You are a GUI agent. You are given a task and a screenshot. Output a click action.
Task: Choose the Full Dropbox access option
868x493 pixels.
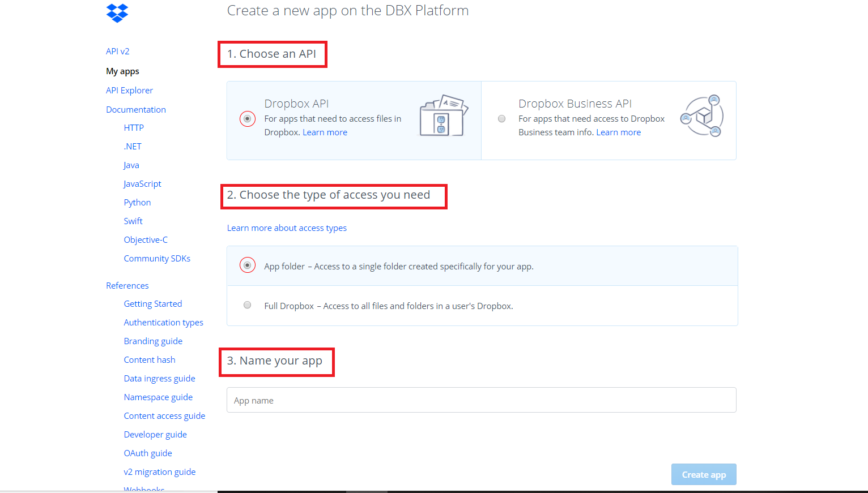coord(248,305)
